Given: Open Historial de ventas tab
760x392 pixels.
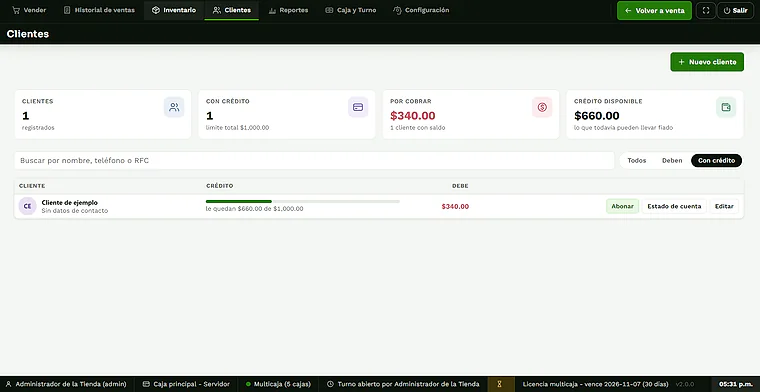Looking at the screenshot, I should [x=99, y=10].
